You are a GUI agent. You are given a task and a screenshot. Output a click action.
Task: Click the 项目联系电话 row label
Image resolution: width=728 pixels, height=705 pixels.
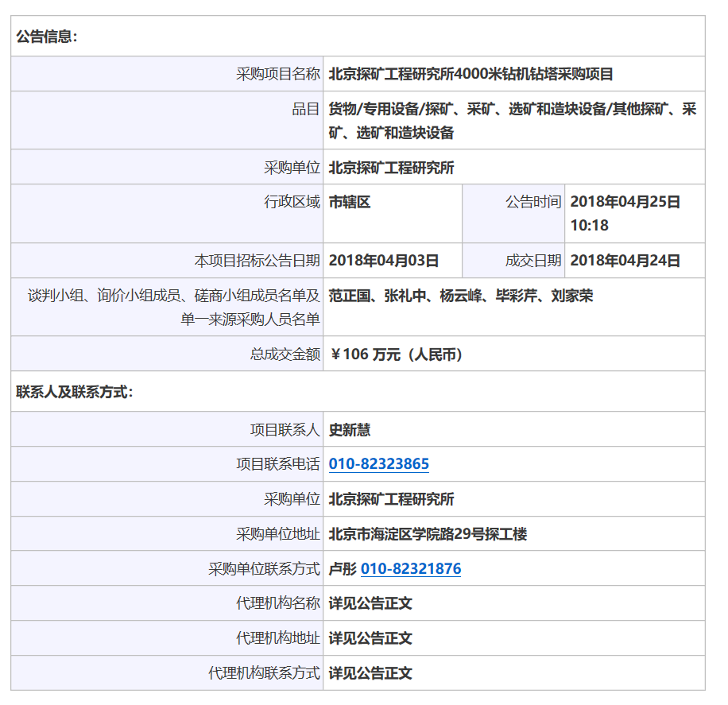click(277, 464)
